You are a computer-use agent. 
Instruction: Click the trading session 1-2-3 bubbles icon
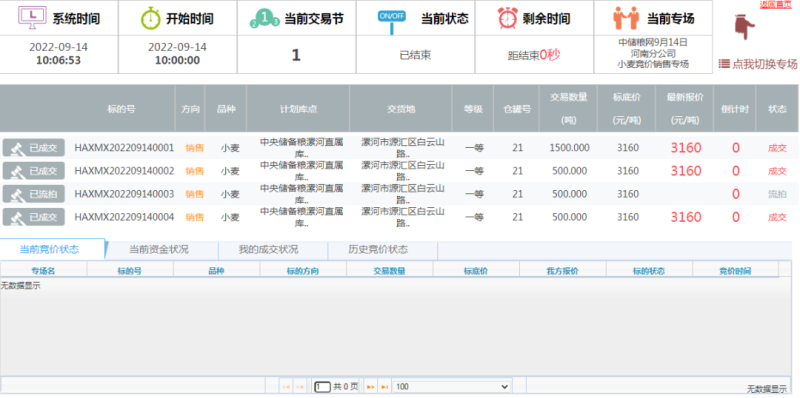pos(265,19)
